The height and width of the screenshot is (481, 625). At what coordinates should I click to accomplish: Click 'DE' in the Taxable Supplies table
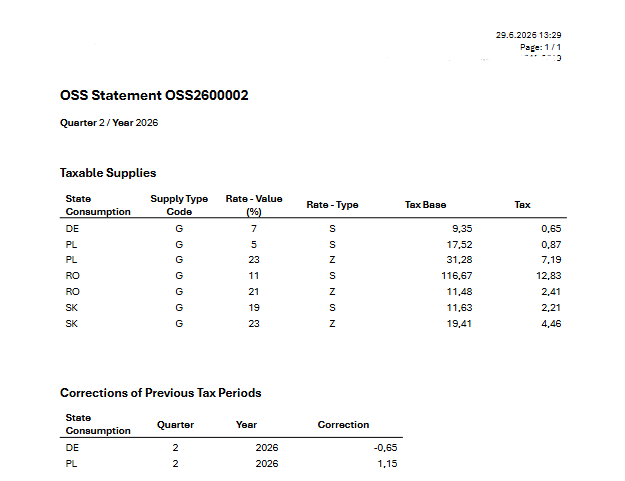tap(72, 229)
